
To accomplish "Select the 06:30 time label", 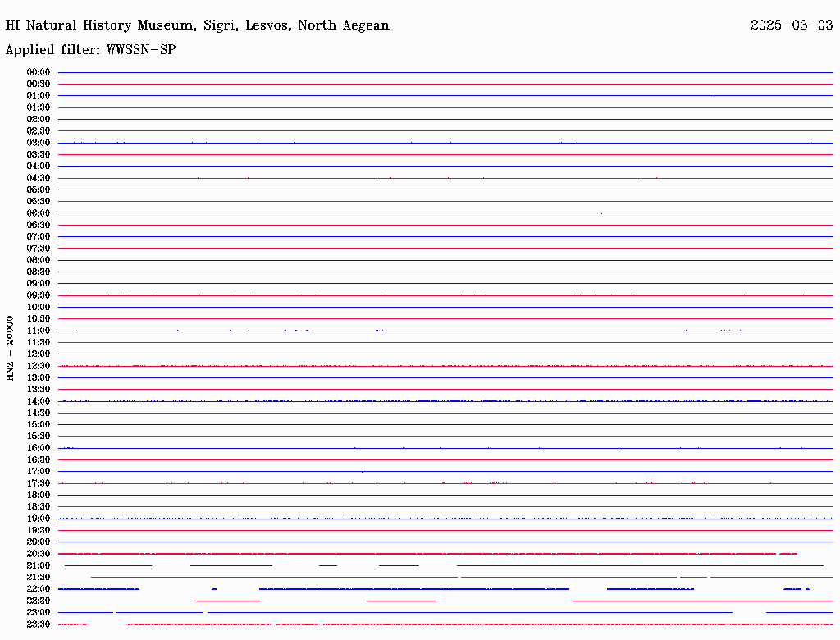I will [39, 225].
